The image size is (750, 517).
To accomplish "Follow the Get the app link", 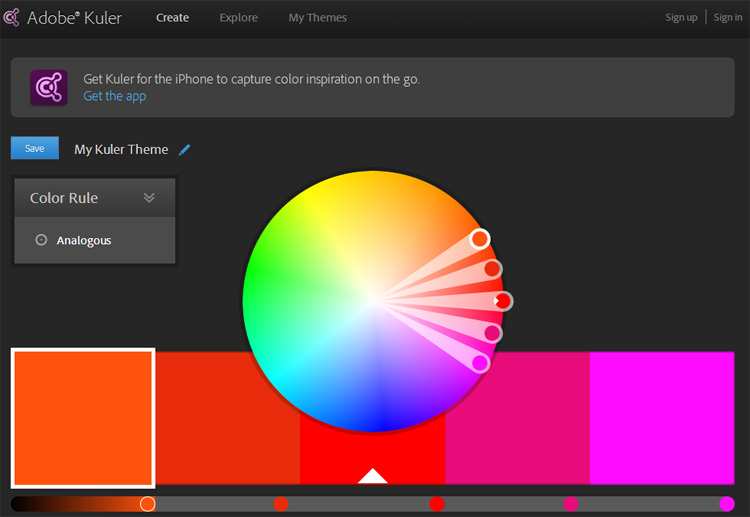I will tap(115, 96).
